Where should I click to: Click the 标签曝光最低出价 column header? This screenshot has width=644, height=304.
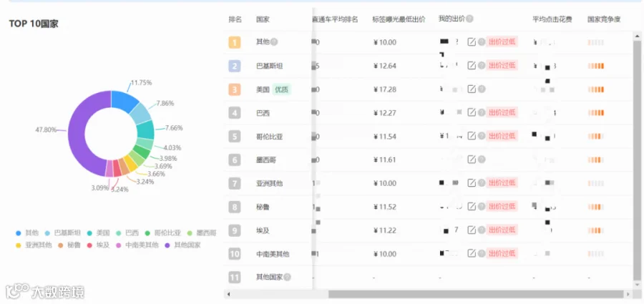pos(399,19)
